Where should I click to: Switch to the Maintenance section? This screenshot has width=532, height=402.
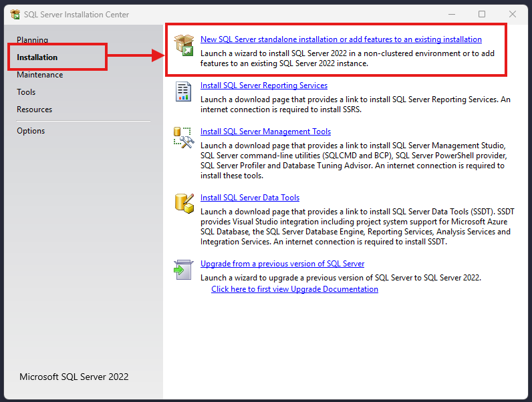40,75
